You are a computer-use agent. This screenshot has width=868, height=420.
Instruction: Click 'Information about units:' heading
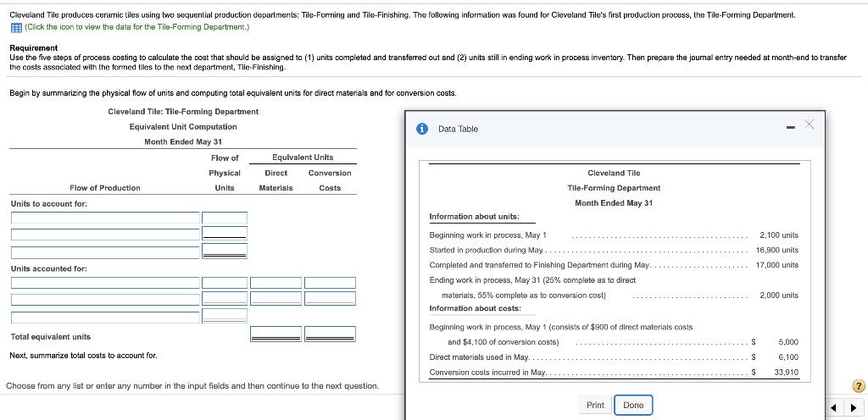click(475, 217)
